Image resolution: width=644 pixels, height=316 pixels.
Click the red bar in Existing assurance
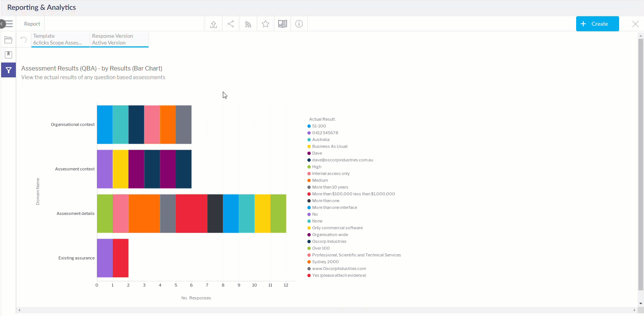pos(121,258)
